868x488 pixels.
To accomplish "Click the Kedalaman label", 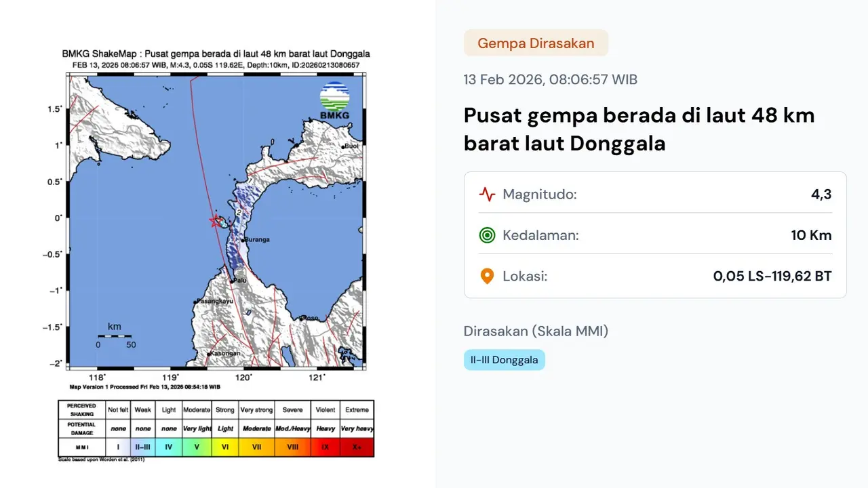I will pyautogui.click(x=540, y=235).
